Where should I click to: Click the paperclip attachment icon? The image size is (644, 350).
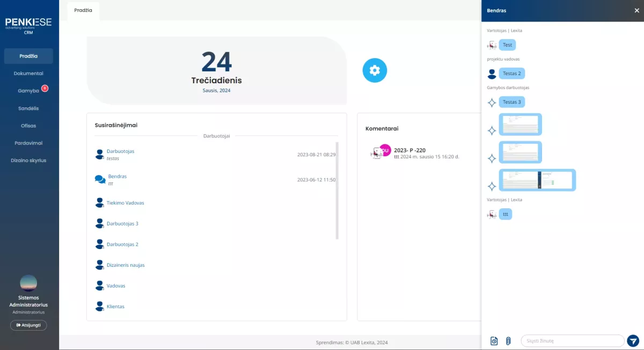pyautogui.click(x=508, y=341)
